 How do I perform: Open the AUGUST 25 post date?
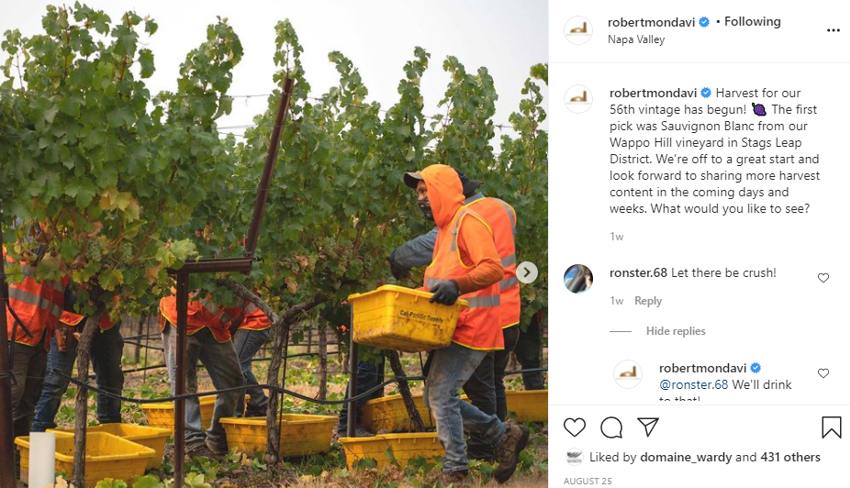tap(588, 481)
